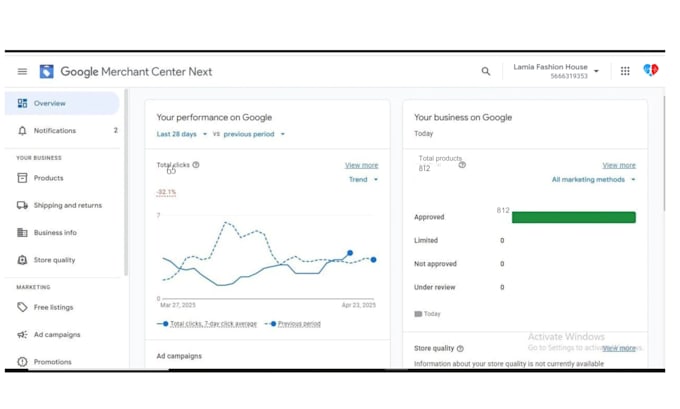Click the Shipping truck icon
The height and width of the screenshot is (409, 680).
(x=22, y=205)
